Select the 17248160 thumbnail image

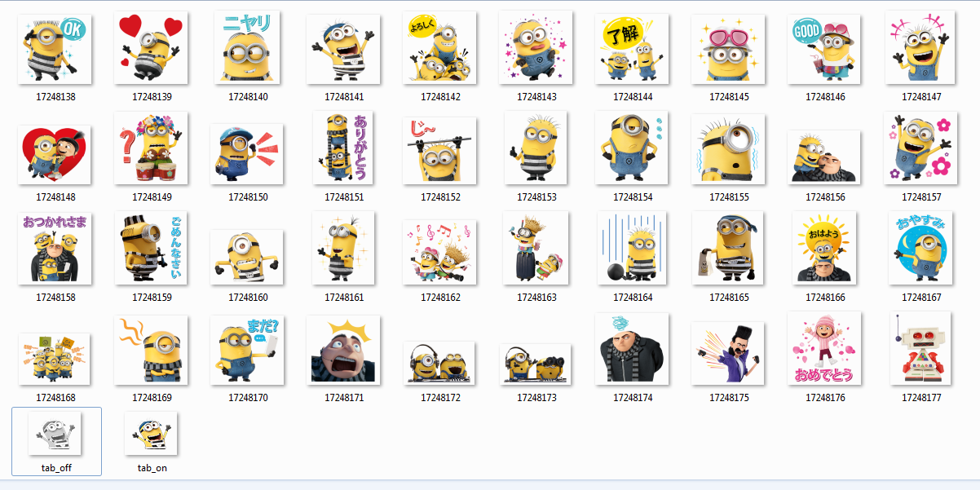pyautogui.click(x=248, y=257)
